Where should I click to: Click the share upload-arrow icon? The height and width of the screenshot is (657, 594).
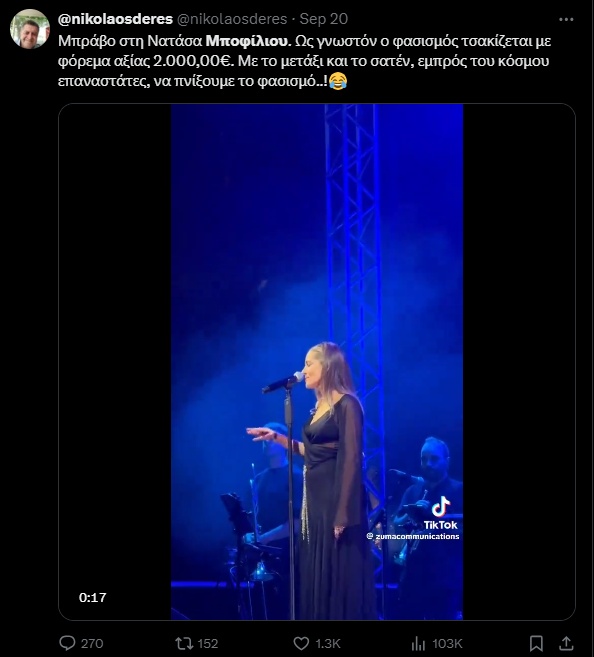566,643
